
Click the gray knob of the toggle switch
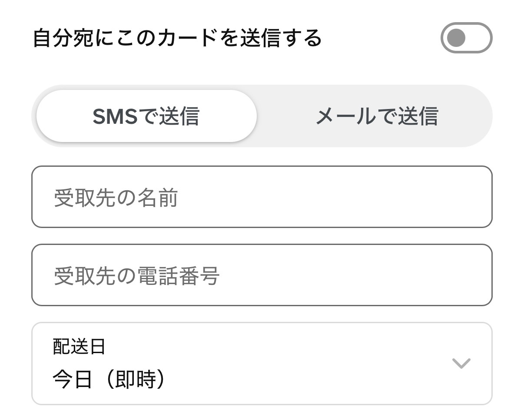pos(456,38)
